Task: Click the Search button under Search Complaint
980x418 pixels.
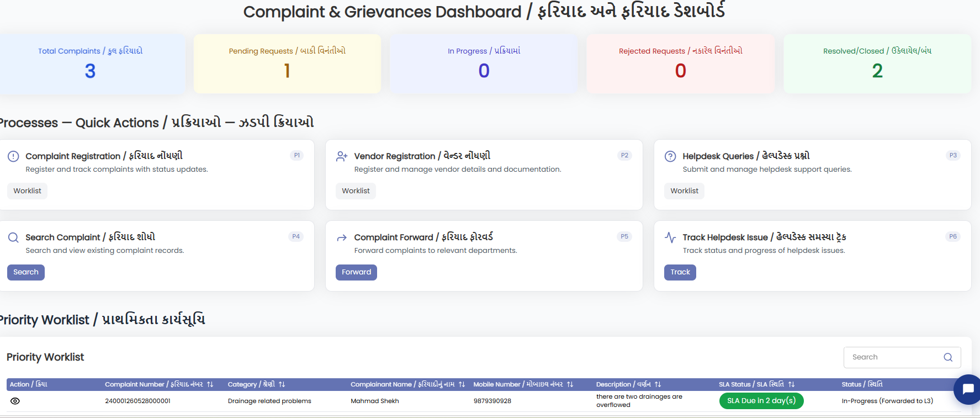Action: [25, 272]
